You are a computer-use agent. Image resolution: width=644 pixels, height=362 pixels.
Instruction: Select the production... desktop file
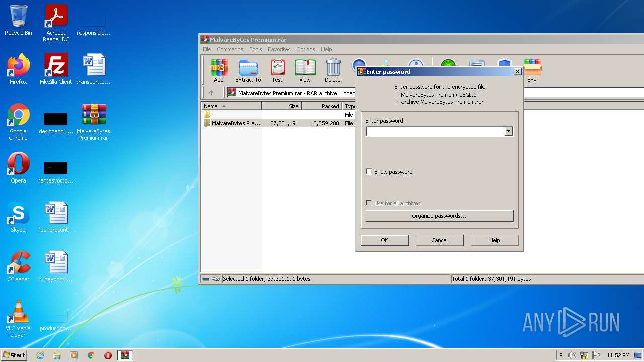(x=56, y=319)
